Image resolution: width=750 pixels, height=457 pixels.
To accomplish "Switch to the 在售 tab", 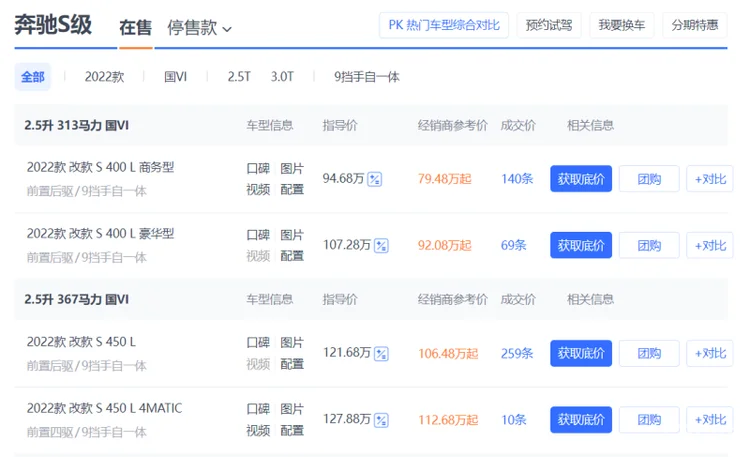I will coord(135,28).
